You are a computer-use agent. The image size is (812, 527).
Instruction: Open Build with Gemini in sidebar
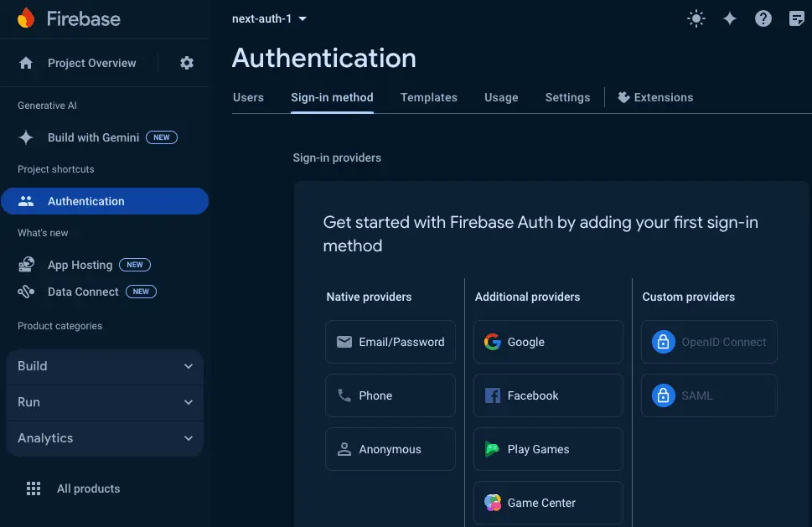(93, 137)
